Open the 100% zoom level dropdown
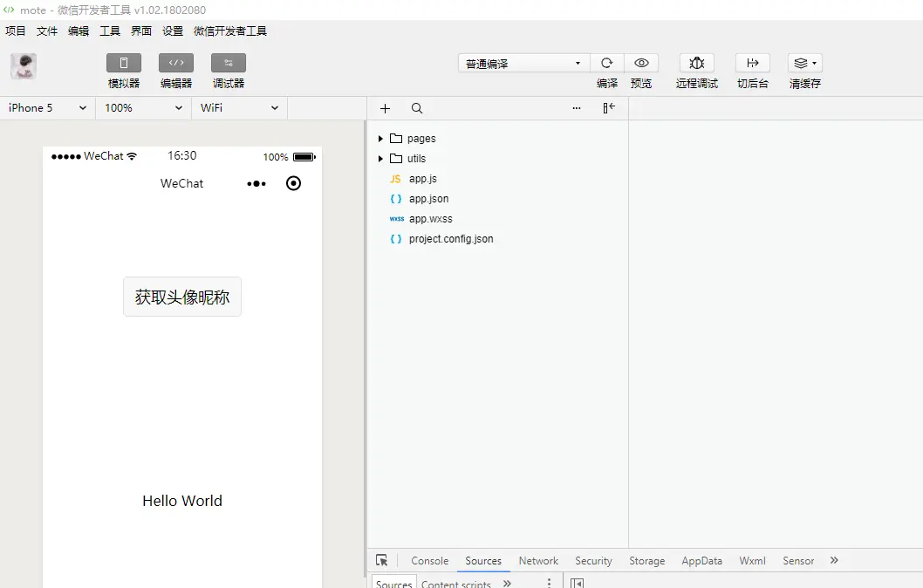 (144, 107)
